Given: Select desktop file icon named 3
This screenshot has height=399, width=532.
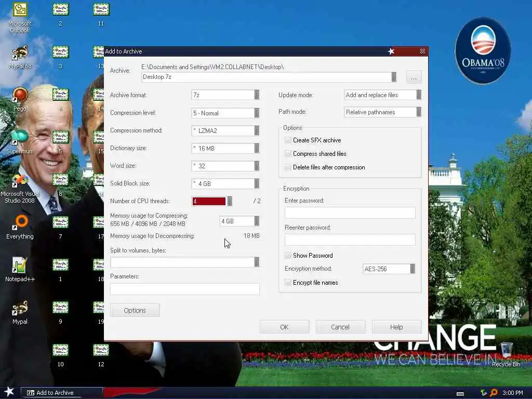Looking at the screenshot, I should tap(60, 57).
